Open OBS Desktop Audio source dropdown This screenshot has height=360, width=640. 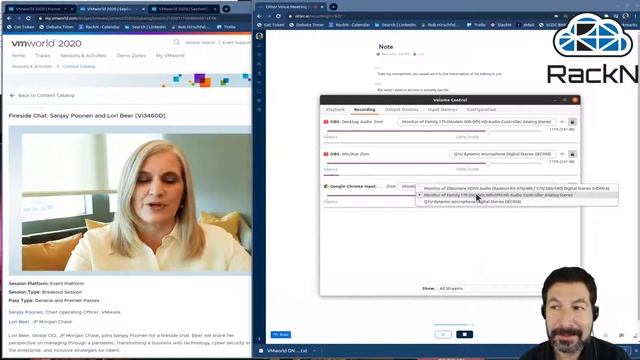pos(476,122)
